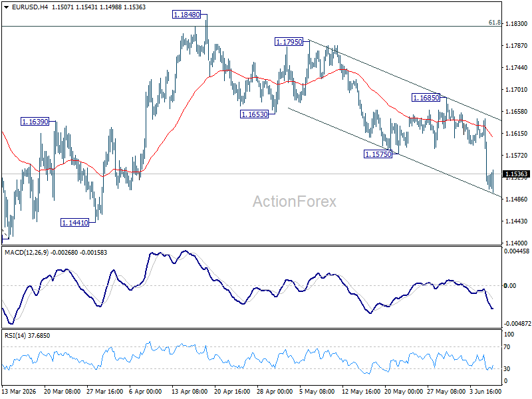The height and width of the screenshot is (399, 532).
Task: Click the 1.18480 peak price label
Action: coord(186,15)
